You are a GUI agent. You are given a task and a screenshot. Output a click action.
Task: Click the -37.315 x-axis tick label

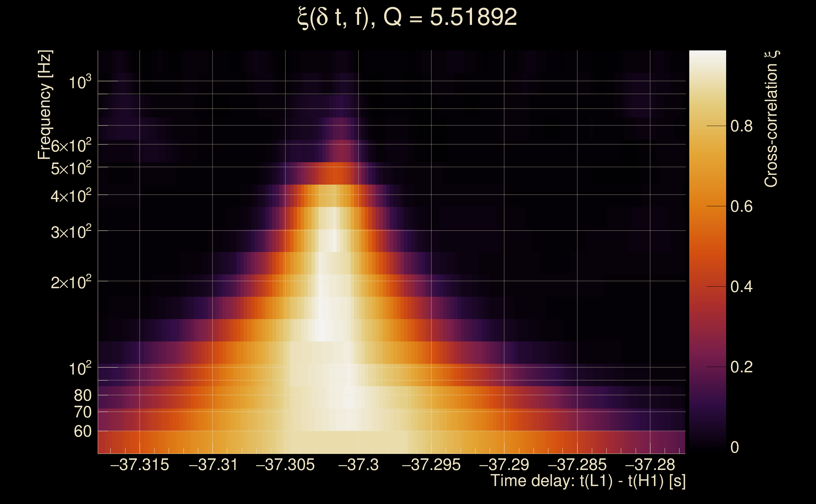pos(139,465)
